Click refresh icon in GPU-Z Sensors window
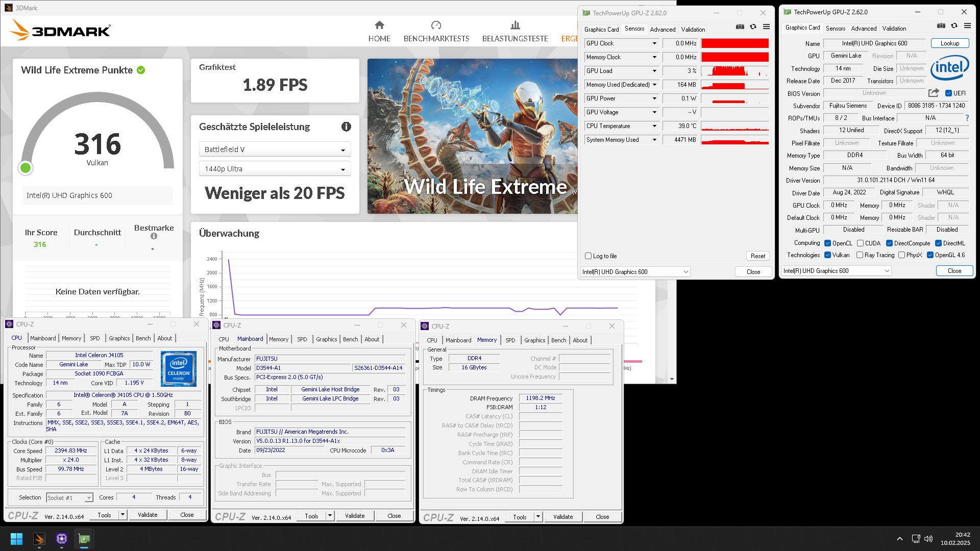The height and width of the screenshot is (551, 980). (753, 27)
